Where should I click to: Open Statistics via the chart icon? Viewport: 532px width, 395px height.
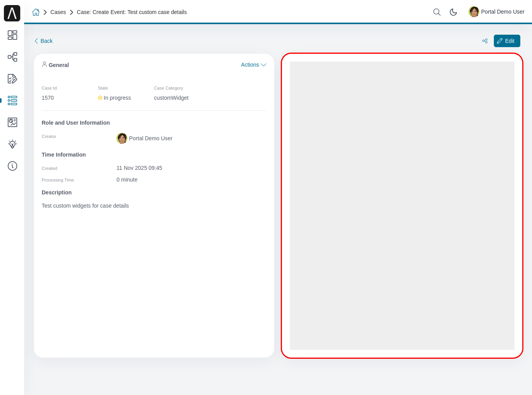(x=12, y=122)
